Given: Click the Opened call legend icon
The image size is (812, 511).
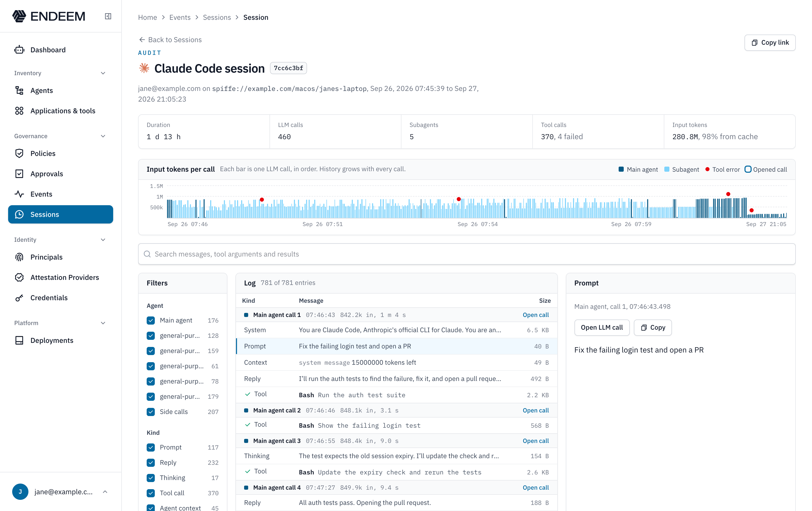Looking at the screenshot, I should tap(748, 169).
